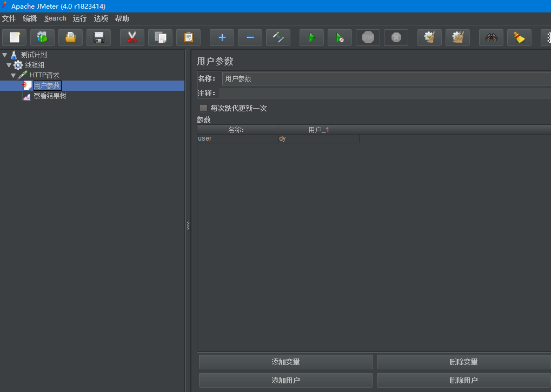Collapse the 线程组 tree node
This screenshot has height=392, width=551.
click(9, 65)
